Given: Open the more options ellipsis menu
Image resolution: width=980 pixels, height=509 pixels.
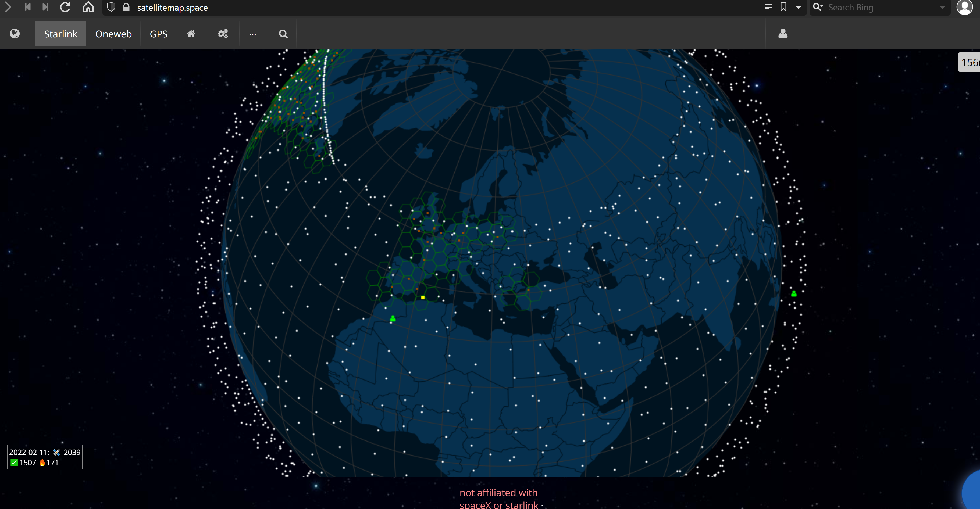Looking at the screenshot, I should pyautogui.click(x=253, y=34).
